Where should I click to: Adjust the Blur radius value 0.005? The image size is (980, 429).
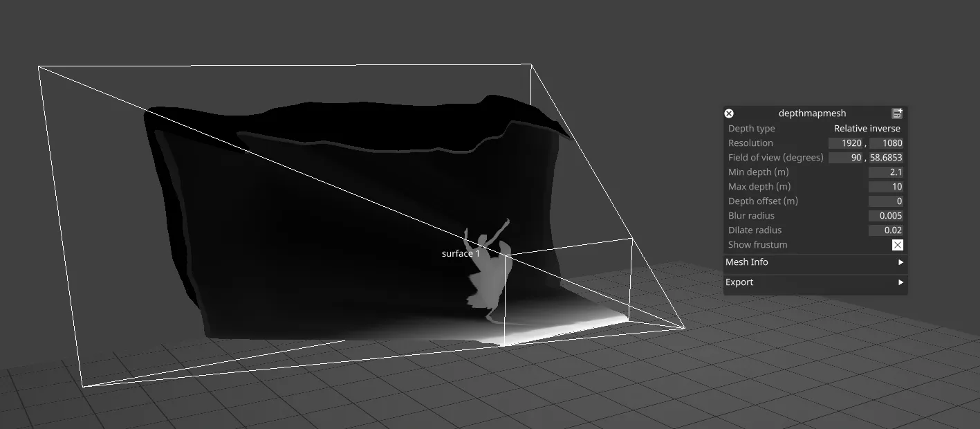pos(887,215)
